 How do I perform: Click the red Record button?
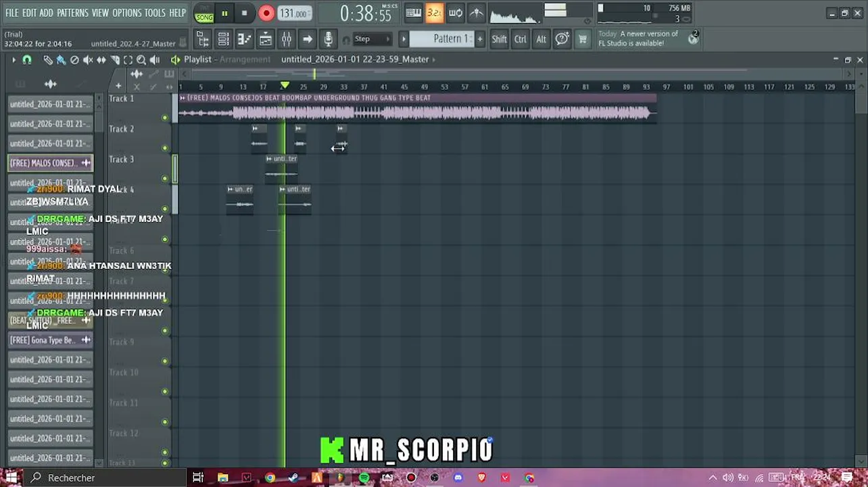click(x=266, y=13)
